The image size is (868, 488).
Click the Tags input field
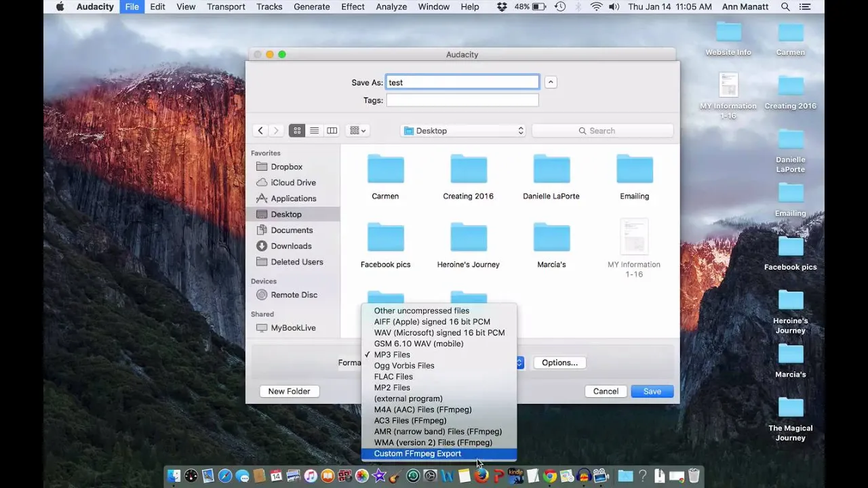[x=462, y=100]
